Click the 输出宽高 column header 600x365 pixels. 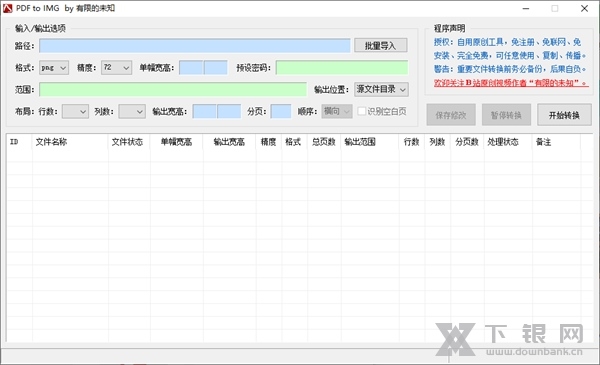(x=229, y=142)
